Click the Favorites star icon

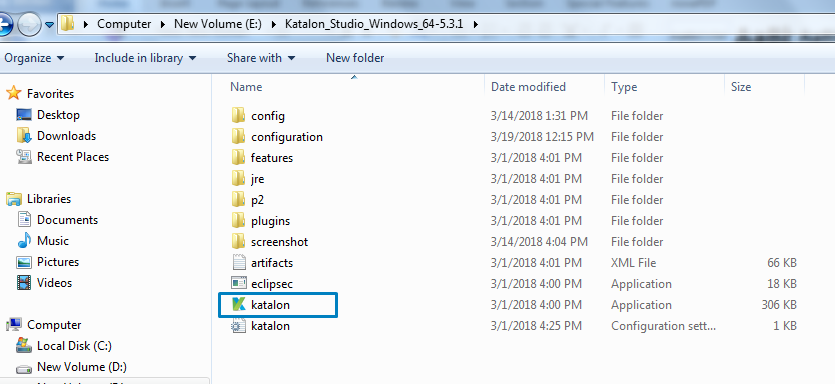(13, 94)
